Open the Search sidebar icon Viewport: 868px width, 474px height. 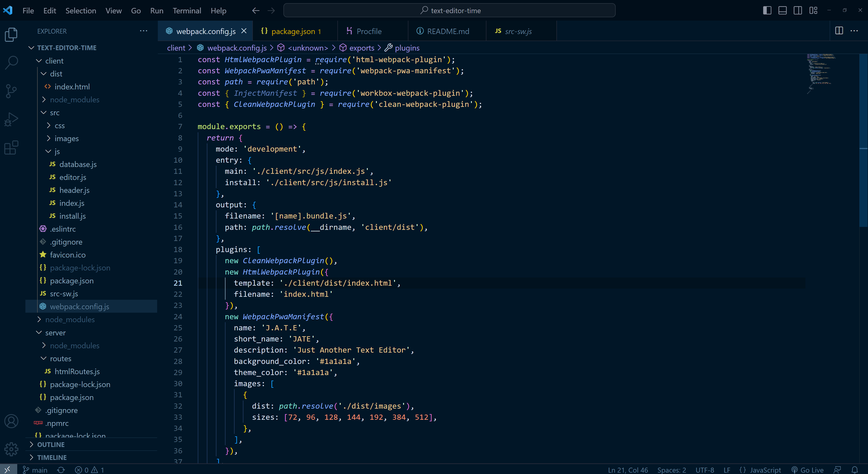(x=11, y=62)
